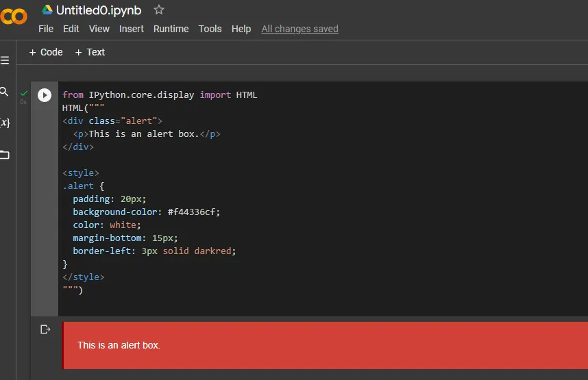Open the View menu
Viewport: 588px width, 380px height.
(x=99, y=29)
